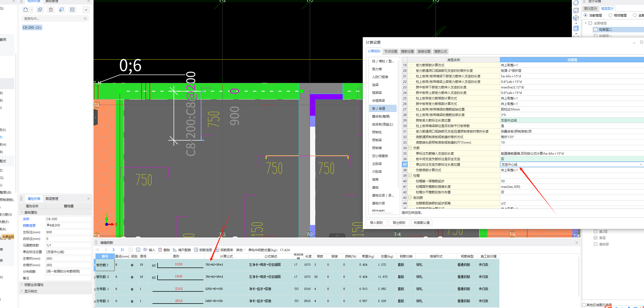Click 恢复默认值 button
This screenshot has width=644, height=308.
(421, 223)
